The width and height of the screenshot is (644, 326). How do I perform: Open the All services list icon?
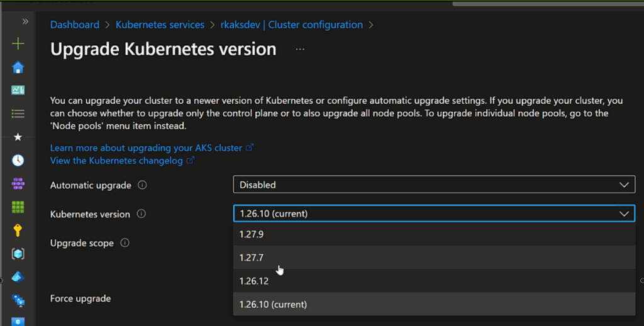click(x=18, y=114)
